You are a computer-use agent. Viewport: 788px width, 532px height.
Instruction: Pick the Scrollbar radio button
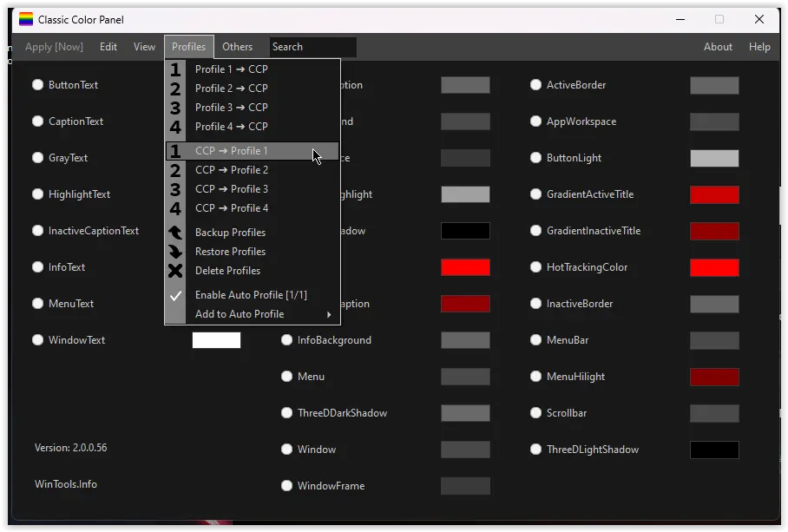(x=535, y=413)
